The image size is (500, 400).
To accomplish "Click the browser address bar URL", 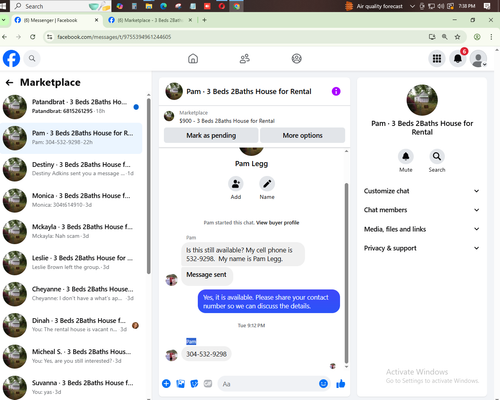I will click(114, 37).
